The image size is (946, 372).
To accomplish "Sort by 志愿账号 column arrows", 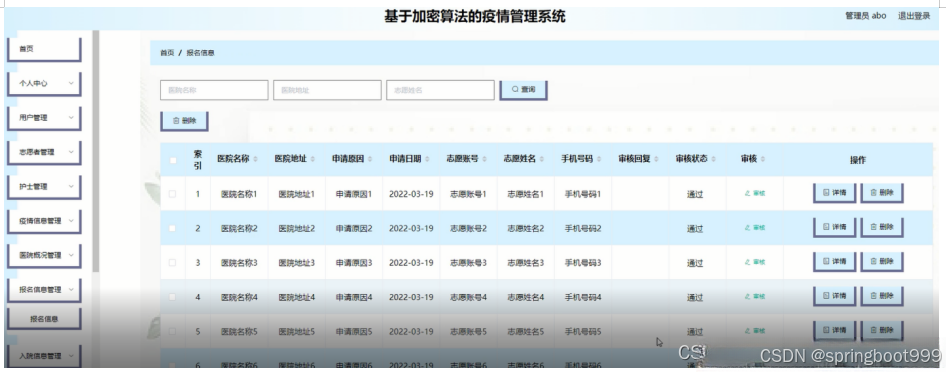I will click(484, 159).
